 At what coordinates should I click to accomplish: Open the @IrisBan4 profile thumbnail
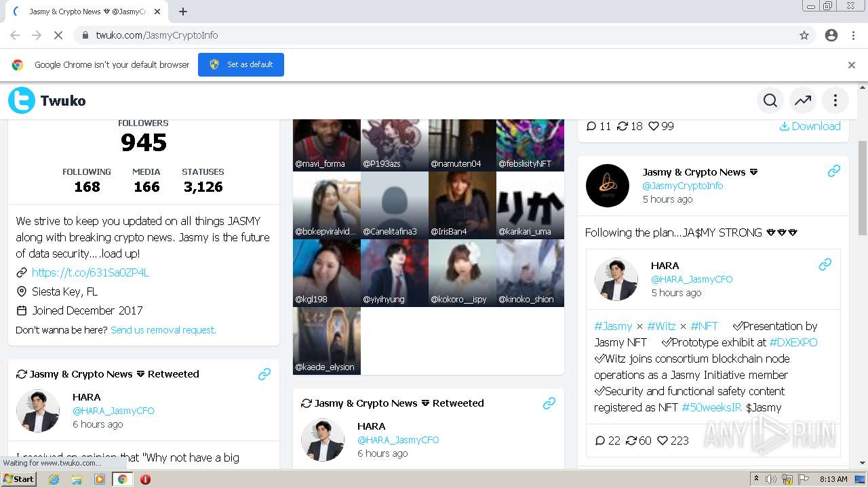coord(462,205)
